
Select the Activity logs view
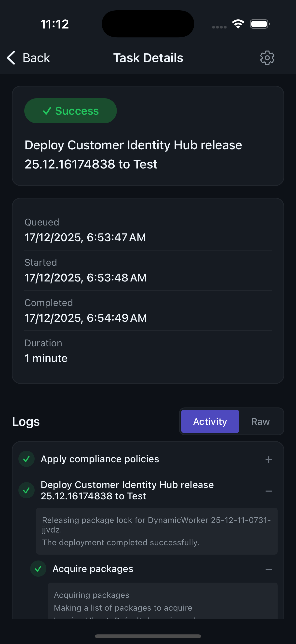210,421
